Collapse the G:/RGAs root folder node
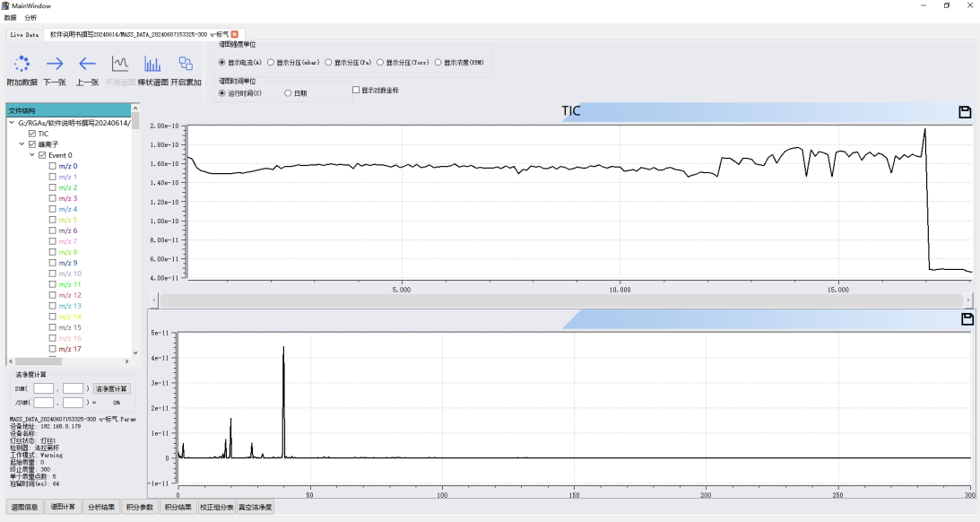The width and height of the screenshot is (980, 522). pos(12,123)
